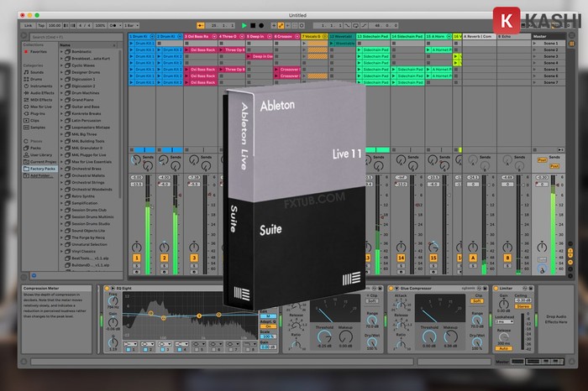Toggle track 3 activator button

(194, 258)
